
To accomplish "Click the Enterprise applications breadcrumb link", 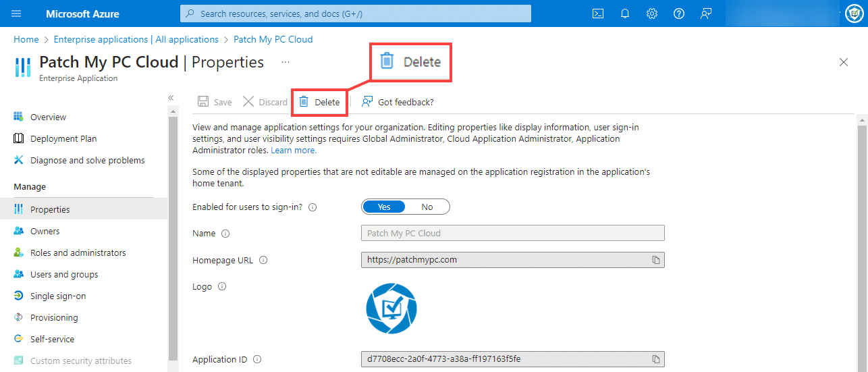I will 136,39.
